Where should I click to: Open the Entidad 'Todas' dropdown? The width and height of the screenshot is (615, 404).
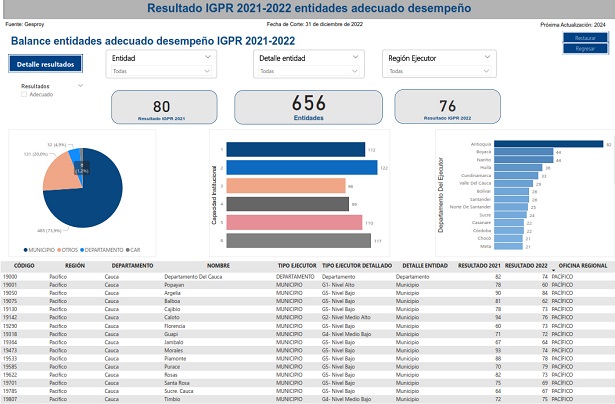point(161,71)
